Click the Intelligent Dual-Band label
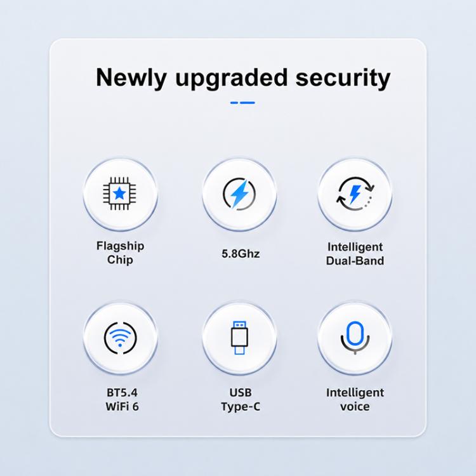The width and height of the screenshot is (476, 476). [355, 254]
